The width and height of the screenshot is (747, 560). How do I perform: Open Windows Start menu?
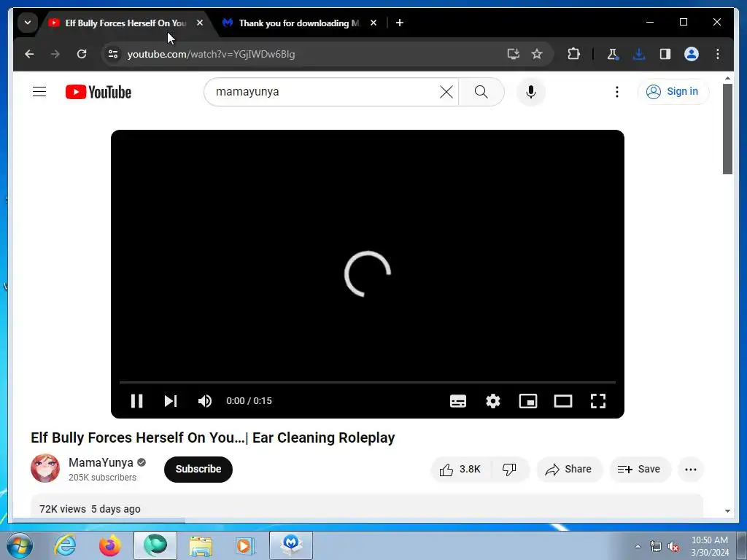point(20,545)
